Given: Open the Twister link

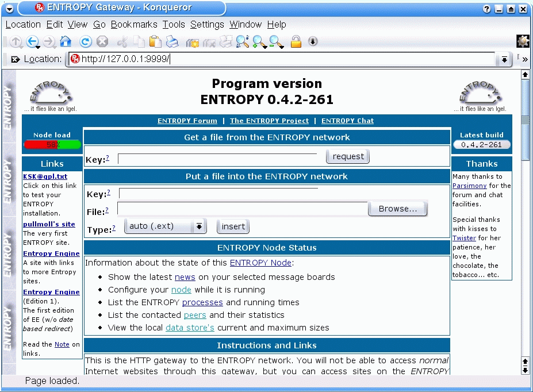Looking at the screenshot, I should point(464,238).
